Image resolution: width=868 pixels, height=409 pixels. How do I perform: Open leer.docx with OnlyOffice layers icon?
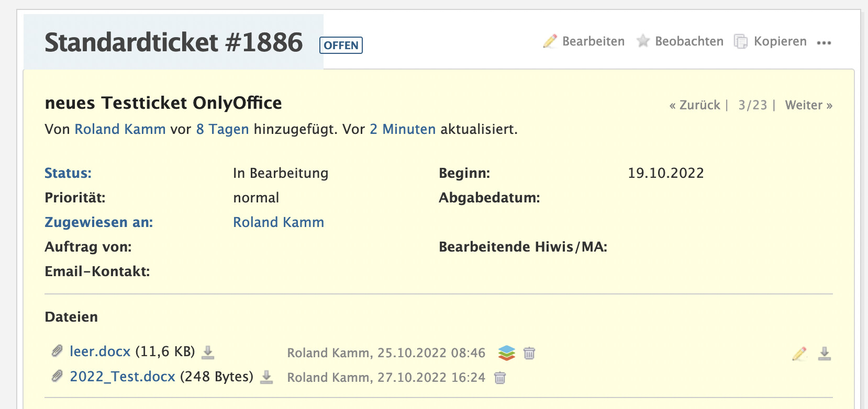coord(507,353)
